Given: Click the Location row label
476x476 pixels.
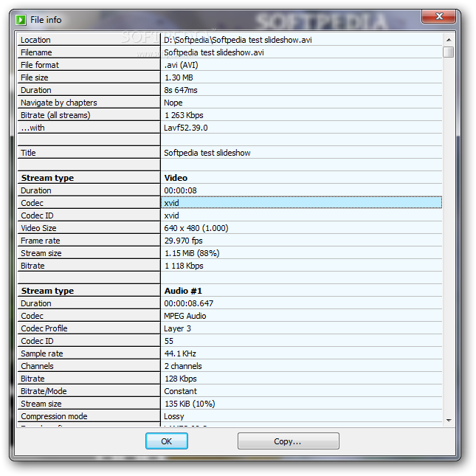Looking at the screenshot, I should 35,40.
